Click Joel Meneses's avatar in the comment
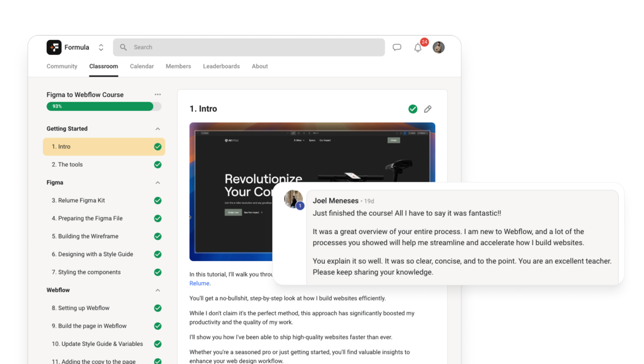Image resolution: width=644 pixels, height=364 pixels. click(x=293, y=199)
